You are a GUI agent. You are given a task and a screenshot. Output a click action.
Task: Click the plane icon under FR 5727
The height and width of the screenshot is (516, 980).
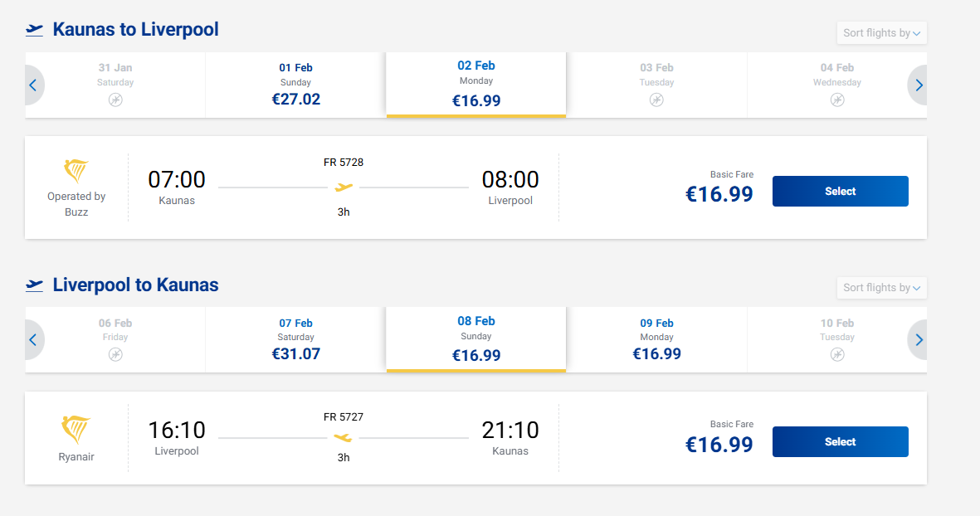pos(344,437)
